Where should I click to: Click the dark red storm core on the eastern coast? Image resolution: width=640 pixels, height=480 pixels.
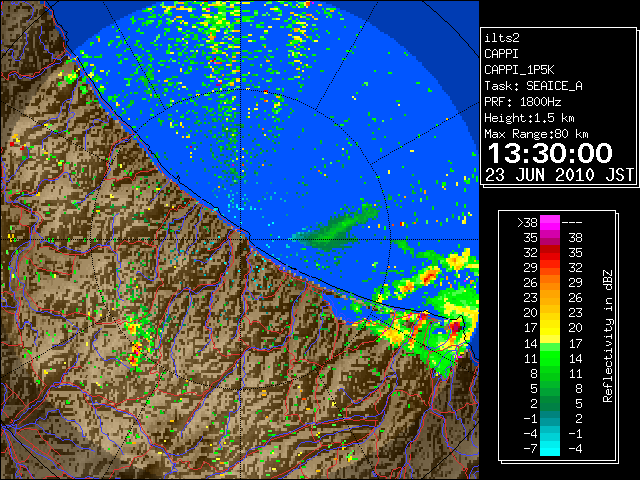(x=455, y=327)
